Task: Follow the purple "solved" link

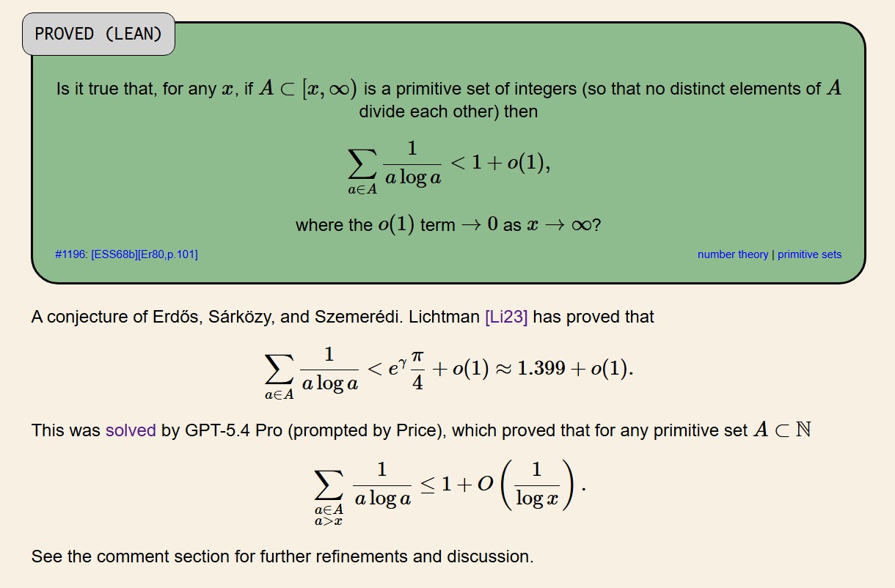Action: pos(131,430)
